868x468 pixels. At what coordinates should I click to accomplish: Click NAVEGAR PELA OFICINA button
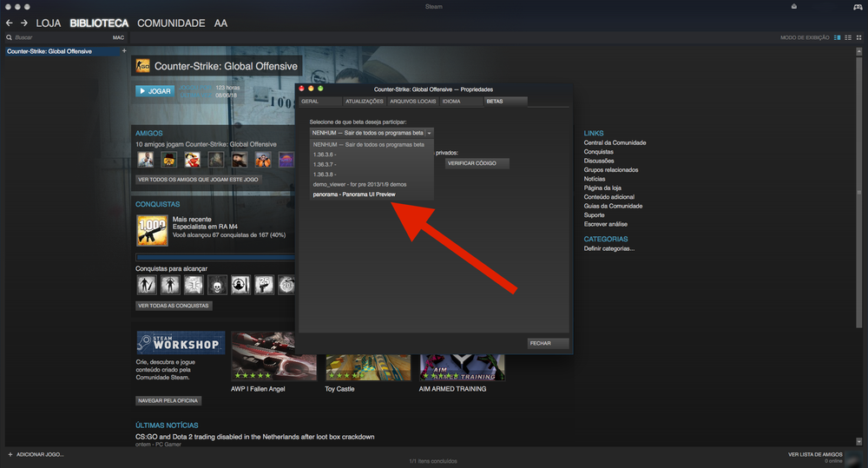168,400
